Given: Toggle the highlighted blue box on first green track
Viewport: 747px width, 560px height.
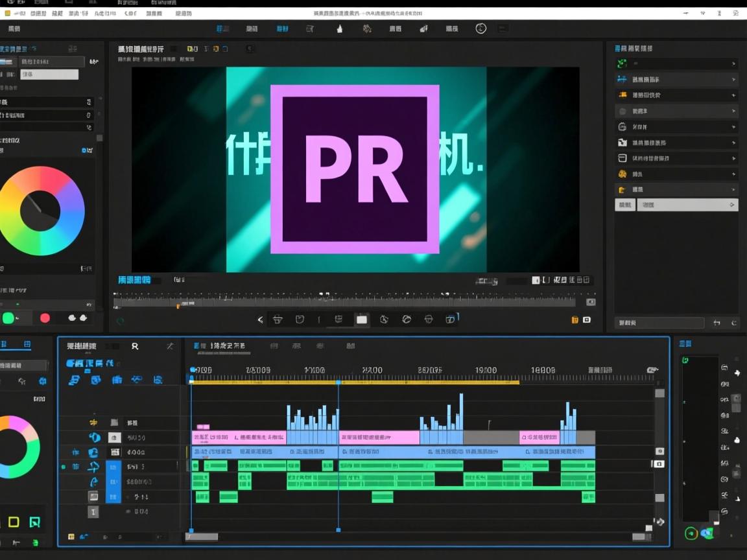Looking at the screenshot, I should (x=113, y=467).
